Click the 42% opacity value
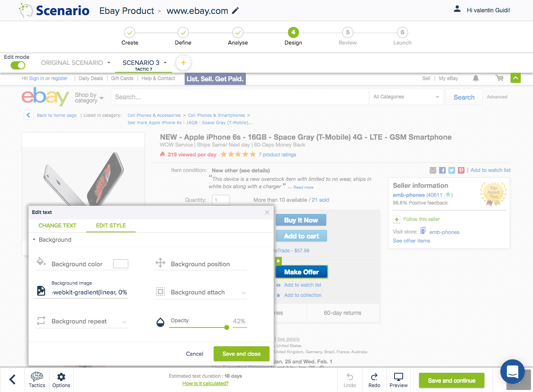This screenshot has width=533, height=392. pyautogui.click(x=239, y=321)
